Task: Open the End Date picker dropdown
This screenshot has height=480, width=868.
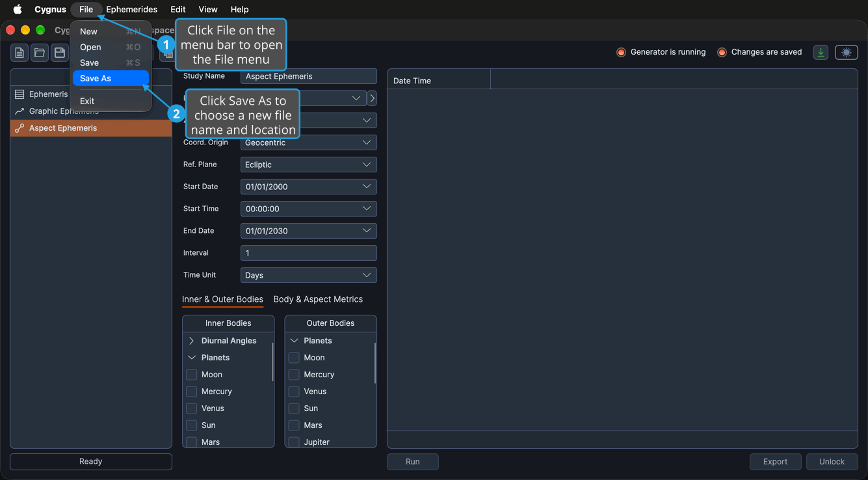Action: pos(309,231)
